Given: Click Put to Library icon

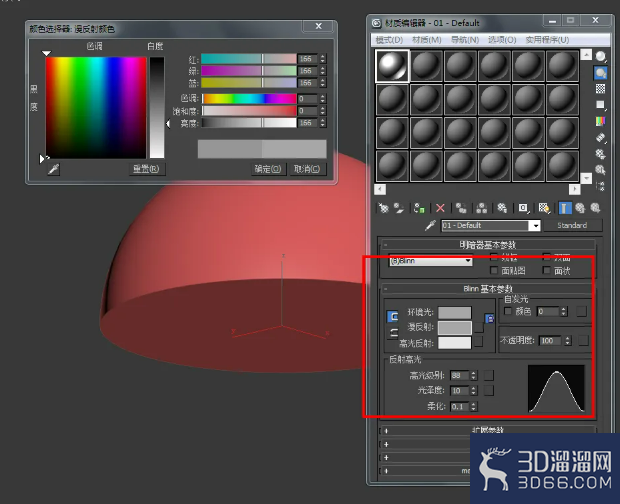Looking at the screenshot, I should [x=502, y=208].
